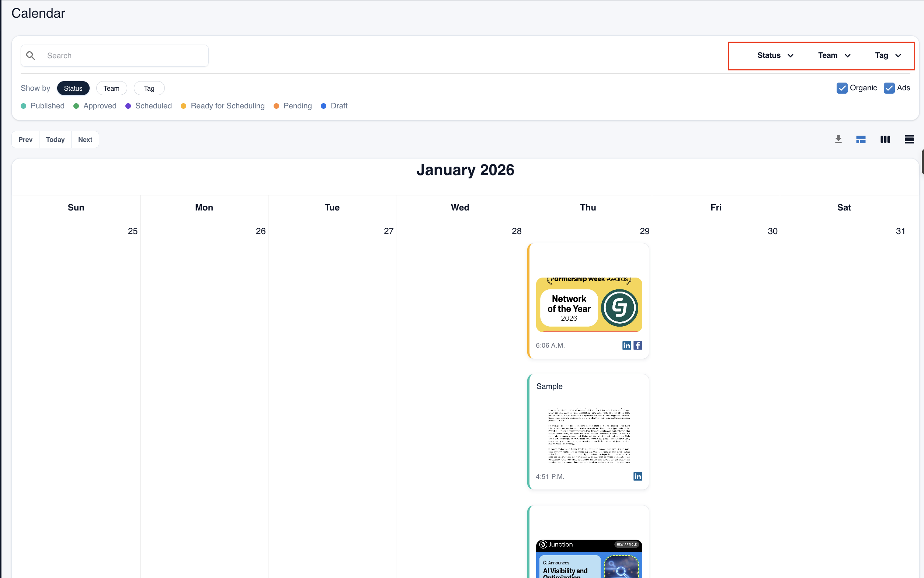Screen dimensions: 924x578
Task: Disable the Ads checkbox
Action: click(x=889, y=87)
